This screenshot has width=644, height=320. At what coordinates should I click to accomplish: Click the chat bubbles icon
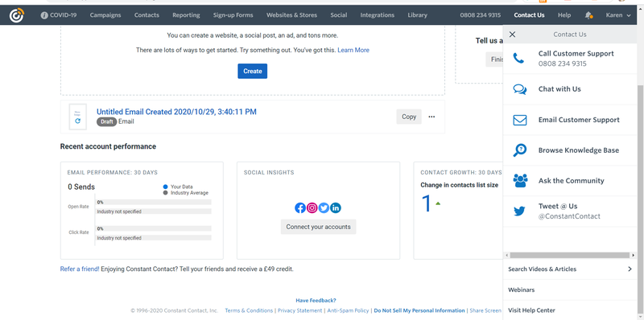point(519,89)
